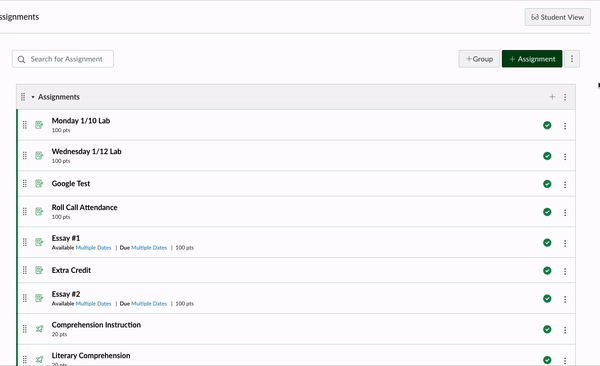Screen dimensions: 600x366
Task: Click Extra Credit assignment icon
Action: tap(39, 270)
